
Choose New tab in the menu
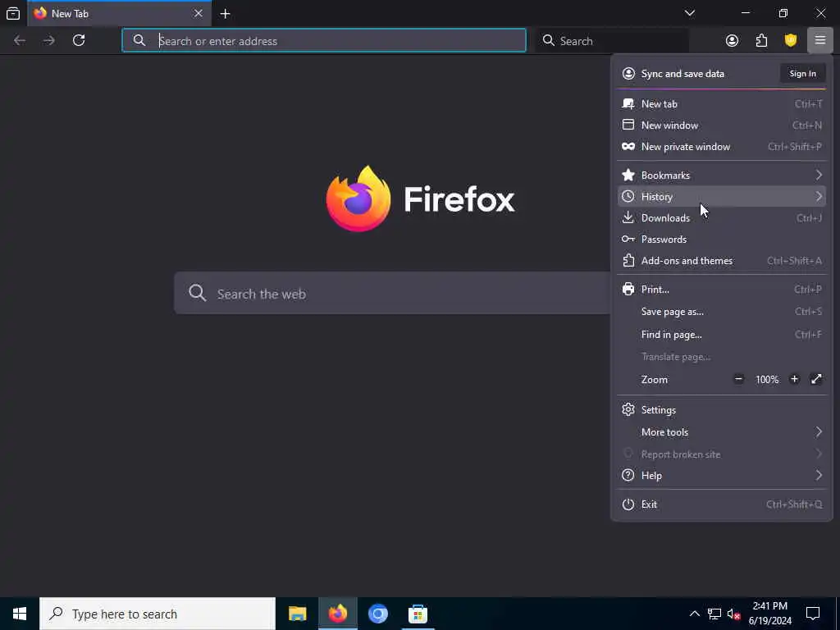coord(722,104)
